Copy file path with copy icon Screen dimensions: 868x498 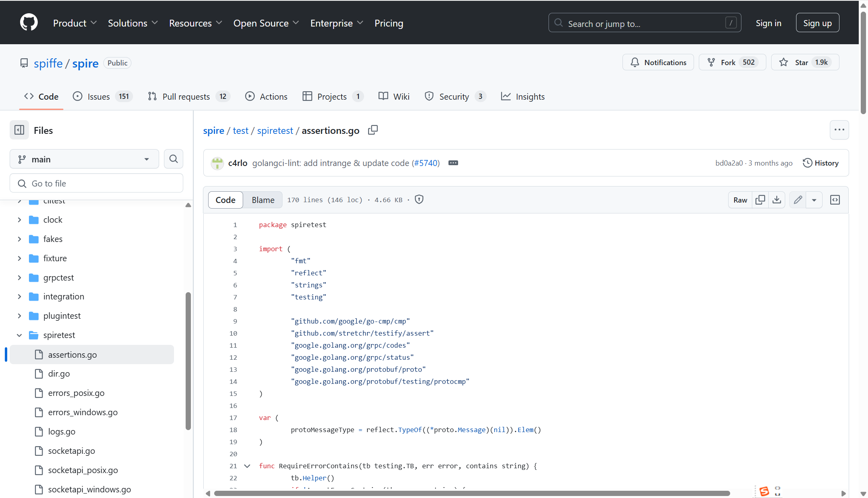373,130
